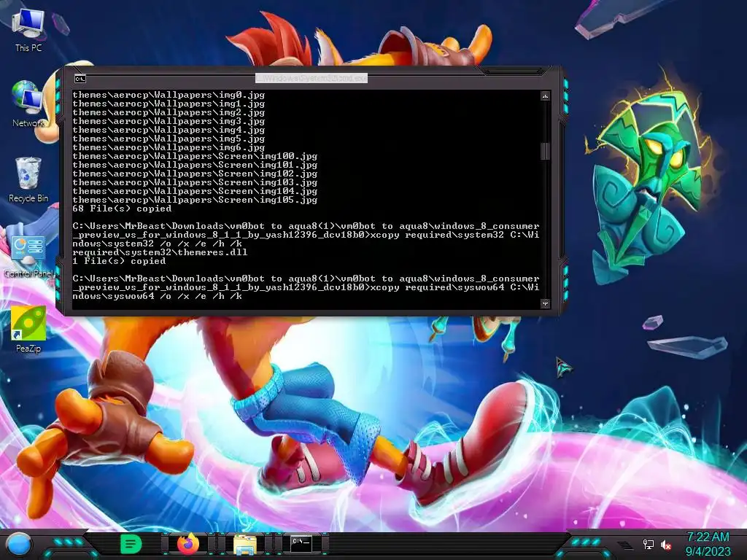Click the 'themes\aerocp\Wallpapers\img0.jpg' line
This screenshot has width=747, height=560.
click(x=169, y=95)
